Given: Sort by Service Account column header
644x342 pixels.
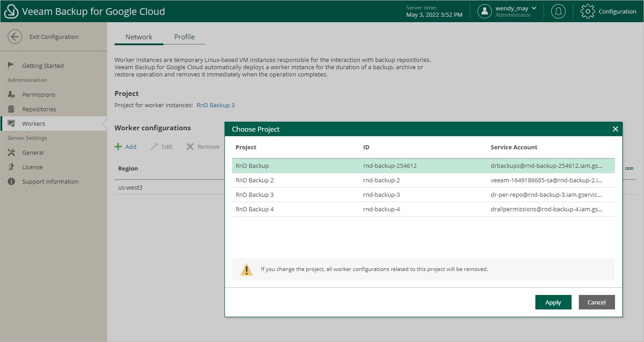Looking at the screenshot, I should pos(514,147).
